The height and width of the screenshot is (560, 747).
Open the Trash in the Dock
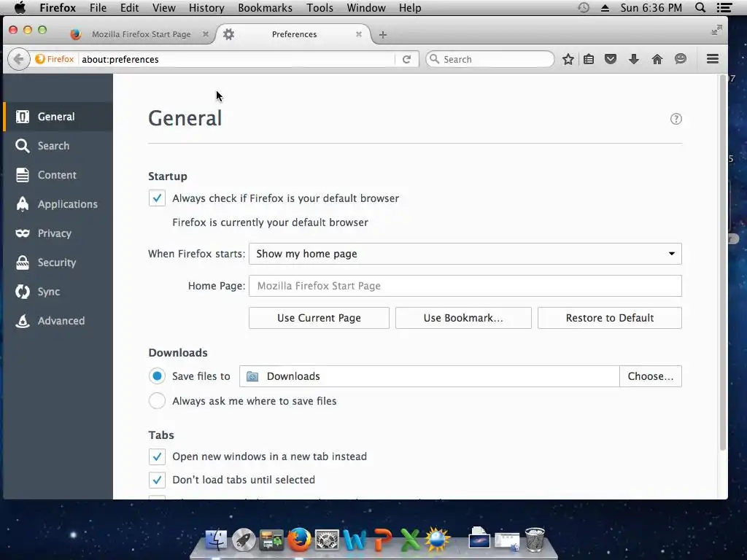pyautogui.click(x=535, y=540)
